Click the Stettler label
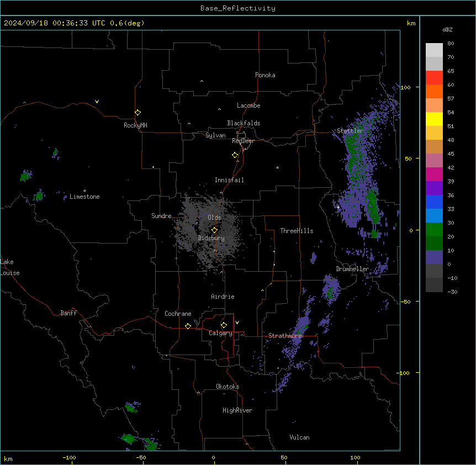The height and width of the screenshot is (465, 476). (350, 131)
